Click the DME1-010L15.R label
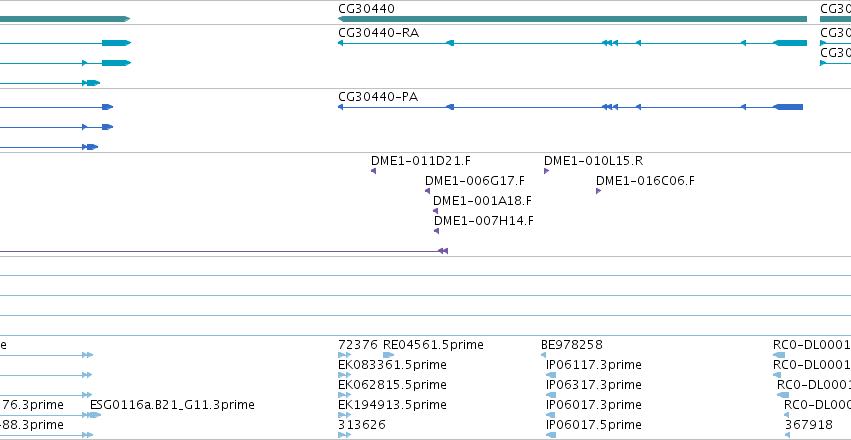 (593, 161)
